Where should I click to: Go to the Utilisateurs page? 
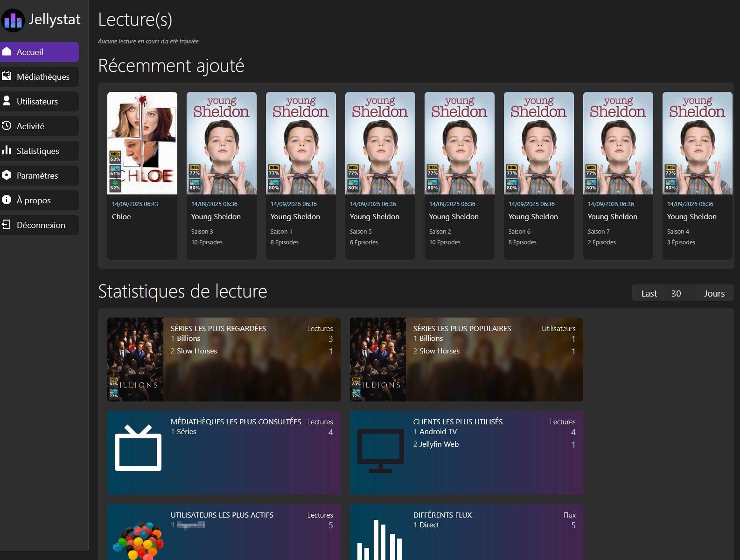coord(39,101)
